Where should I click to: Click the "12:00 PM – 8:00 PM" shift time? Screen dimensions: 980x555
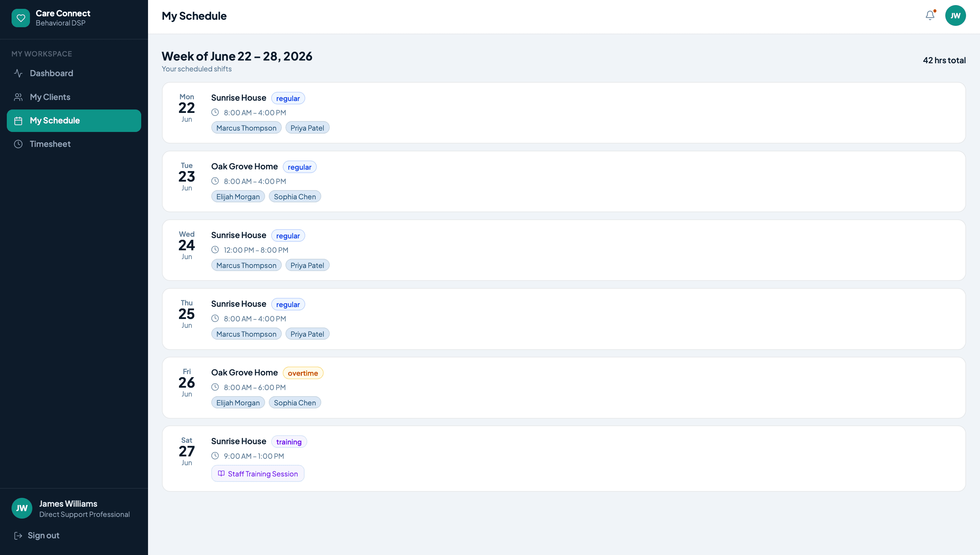(x=256, y=250)
